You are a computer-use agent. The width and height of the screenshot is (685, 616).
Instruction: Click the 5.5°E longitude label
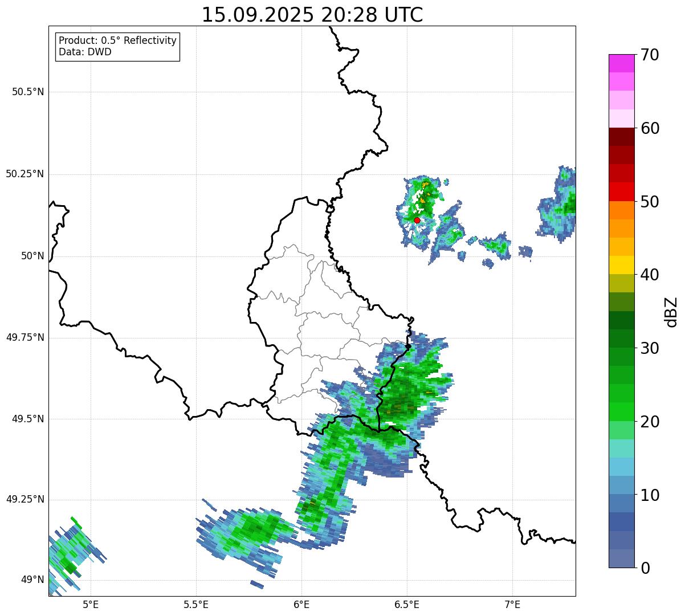196,604
